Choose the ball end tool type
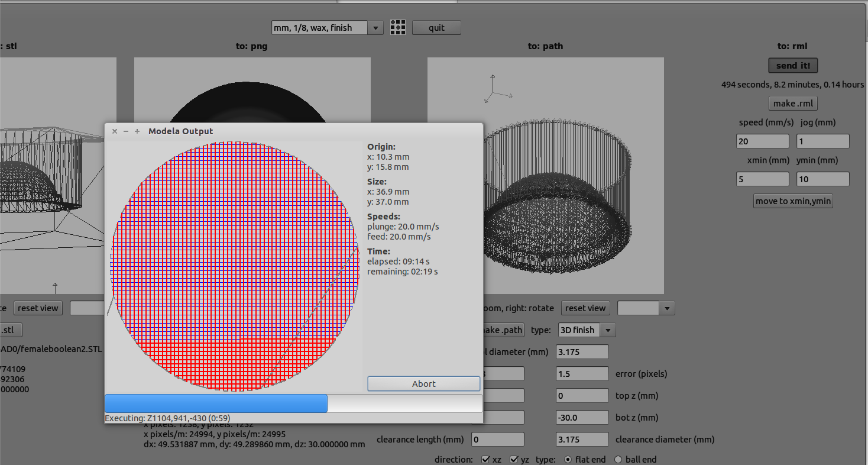The width and height of the screenshot is (868, 465). (618, 460)
